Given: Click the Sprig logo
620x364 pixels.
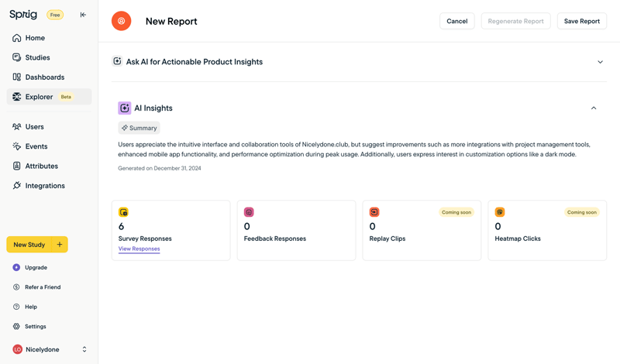Looking at the screenshot, I should tap(23, 15).
